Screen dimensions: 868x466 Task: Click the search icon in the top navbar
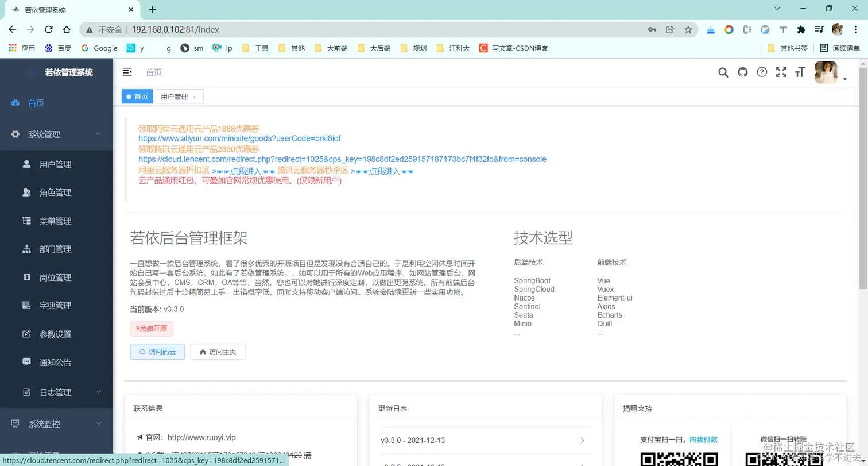point(723,73)
